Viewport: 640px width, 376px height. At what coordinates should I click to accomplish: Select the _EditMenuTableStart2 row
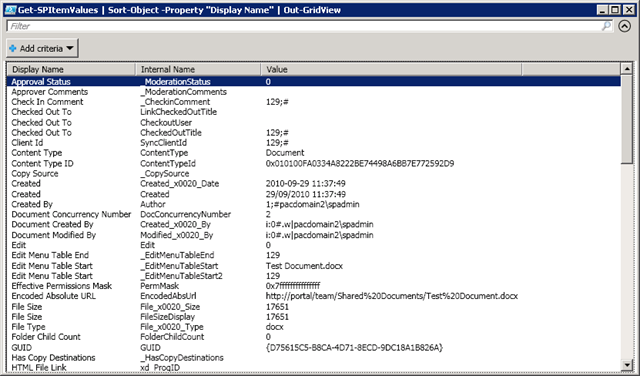click(x=313, y=276)
